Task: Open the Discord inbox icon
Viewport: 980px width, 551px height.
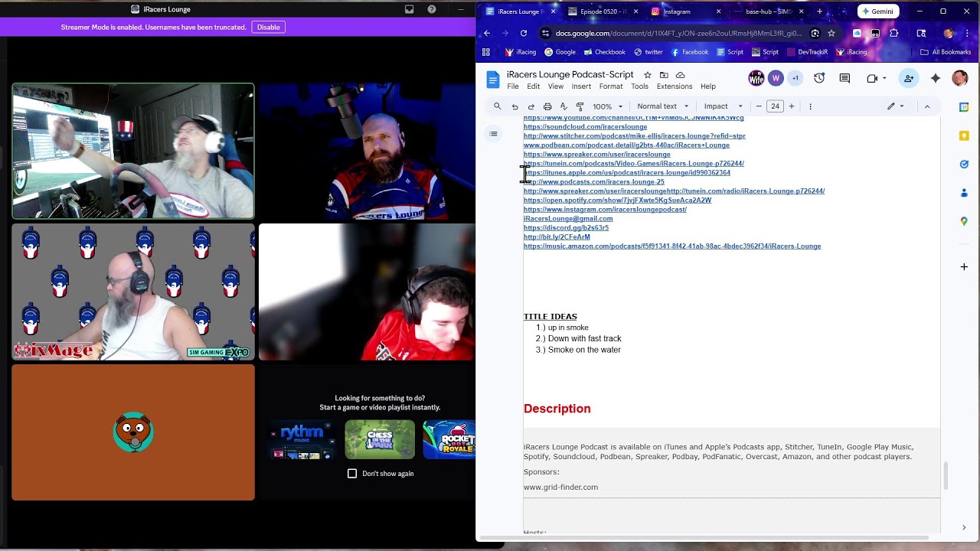Action: tap(410, 9)
